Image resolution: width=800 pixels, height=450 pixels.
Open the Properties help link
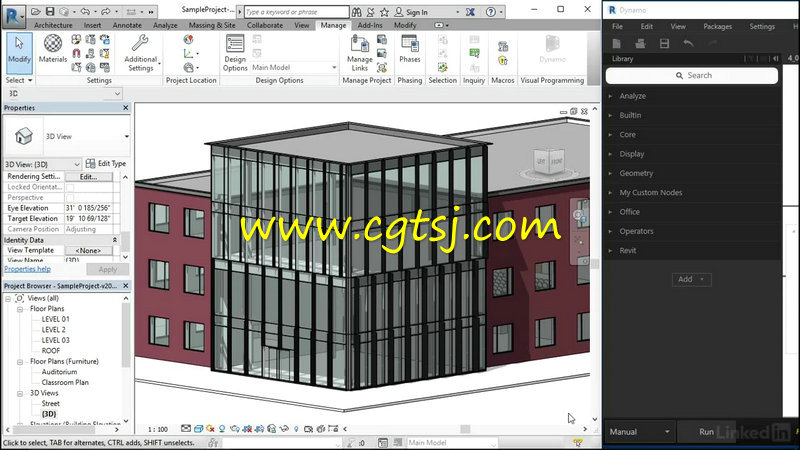click(28, 269)
